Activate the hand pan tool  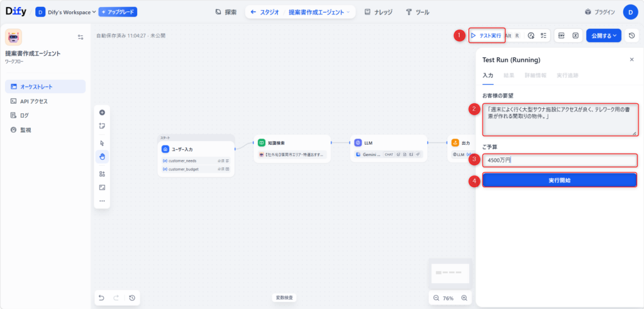tap(102, 156)
